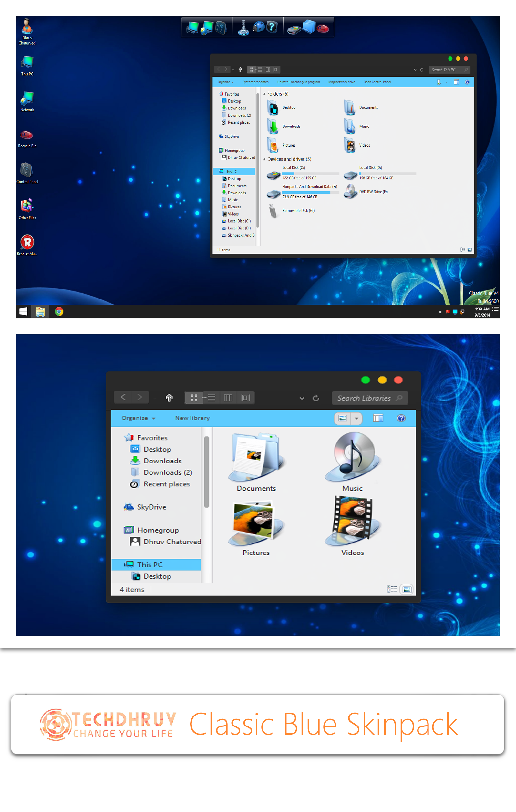
Task: Click Local Disk (C:) capacity bar
Action: [311, 174]
